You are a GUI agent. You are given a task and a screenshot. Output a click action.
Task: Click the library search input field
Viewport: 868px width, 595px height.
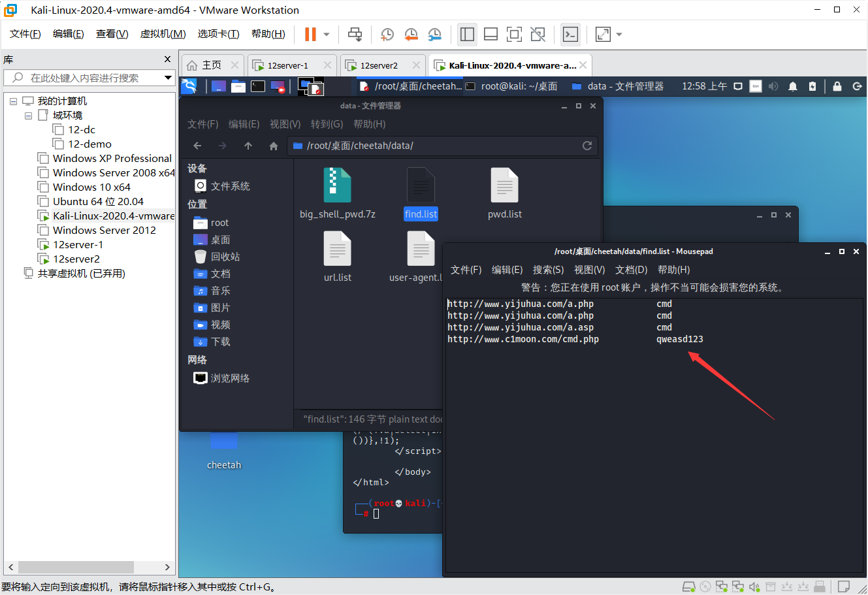(x=83, y=78)
